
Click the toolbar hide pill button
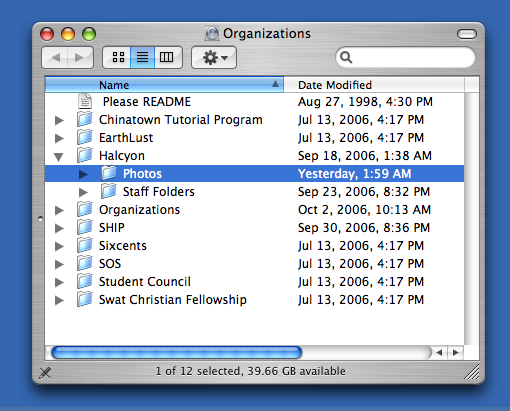point(467,34)
